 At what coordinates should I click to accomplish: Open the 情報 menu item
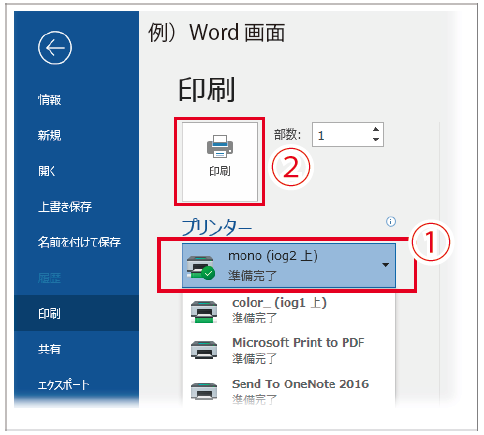49,100
